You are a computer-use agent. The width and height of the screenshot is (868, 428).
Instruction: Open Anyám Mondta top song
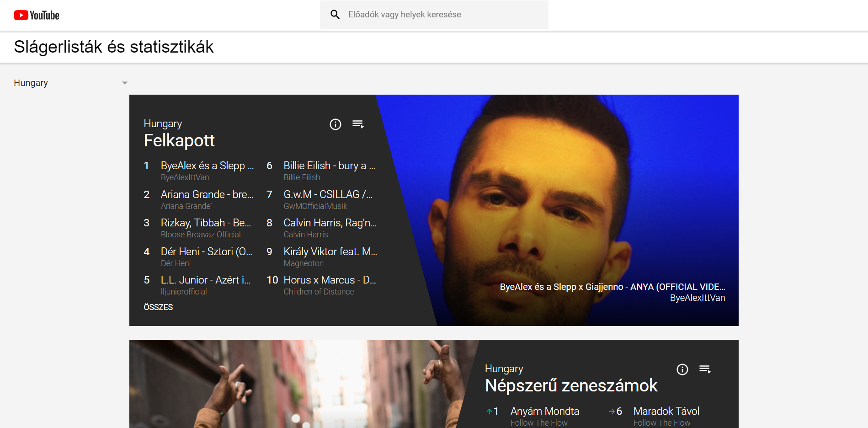pos(544,411)
